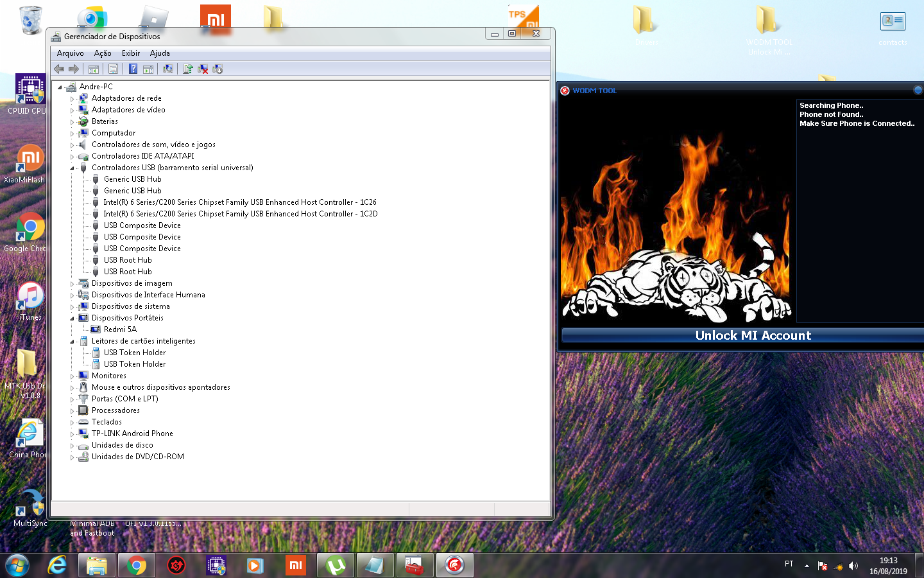The height and width of the screenshot is (578, 924).
Task: Click the uninstall device red X icon
Action: 203,69
